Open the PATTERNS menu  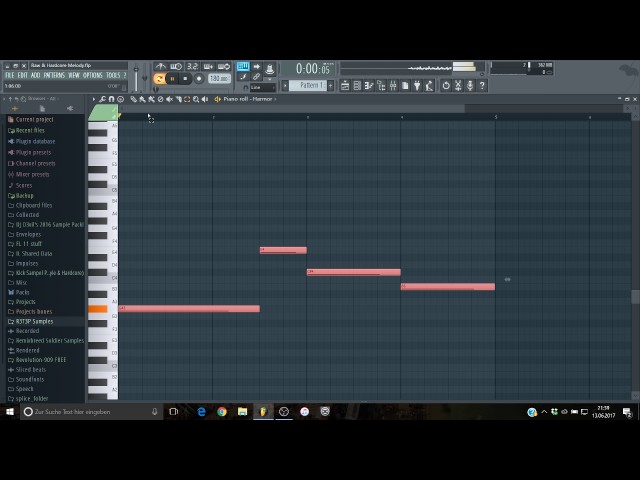click(54, 75)
